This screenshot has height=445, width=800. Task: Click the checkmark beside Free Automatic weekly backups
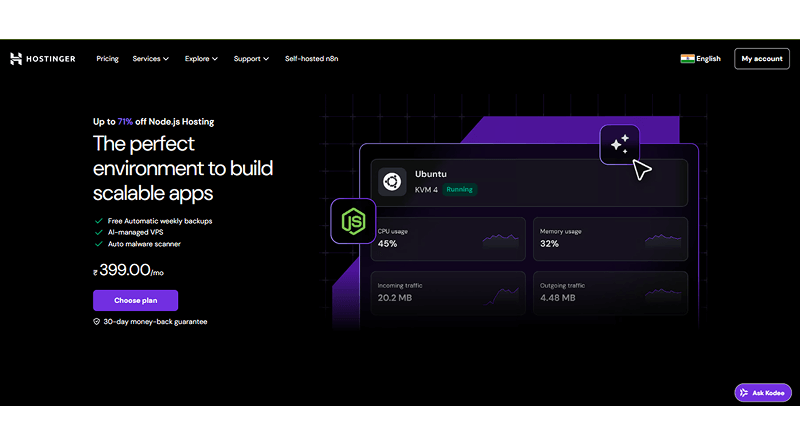pos(98,221)
